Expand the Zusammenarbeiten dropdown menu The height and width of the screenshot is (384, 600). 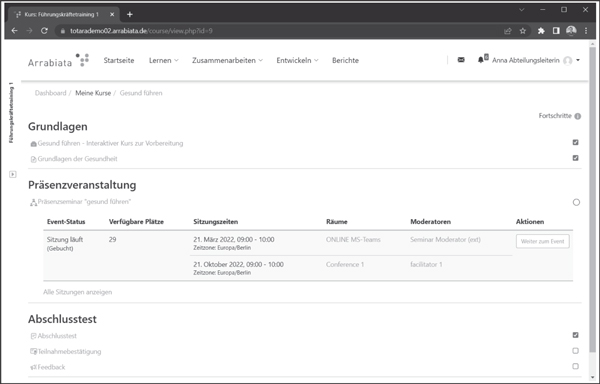pos(227,60)
